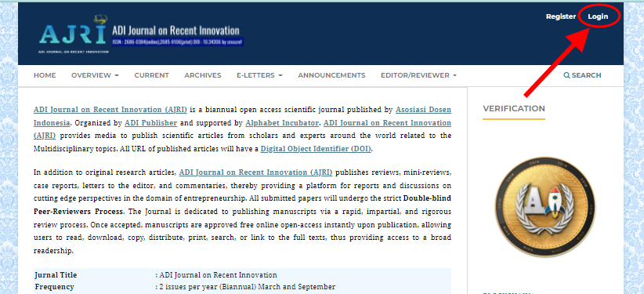Click the AJRI link in the second paragraph
This screenshot has width=644, height=294.
(256, 172)
